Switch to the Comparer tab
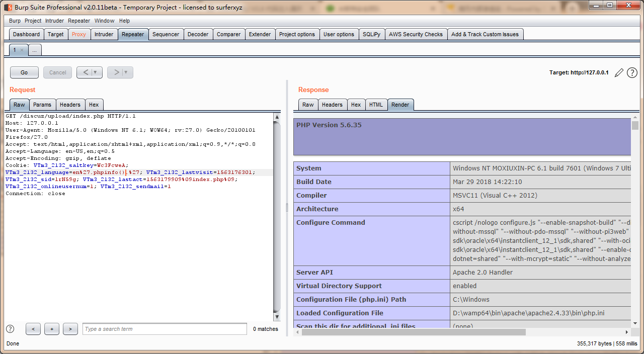This screenshot has width=644, height=354. pyautogui.click(x=229, y=34)
